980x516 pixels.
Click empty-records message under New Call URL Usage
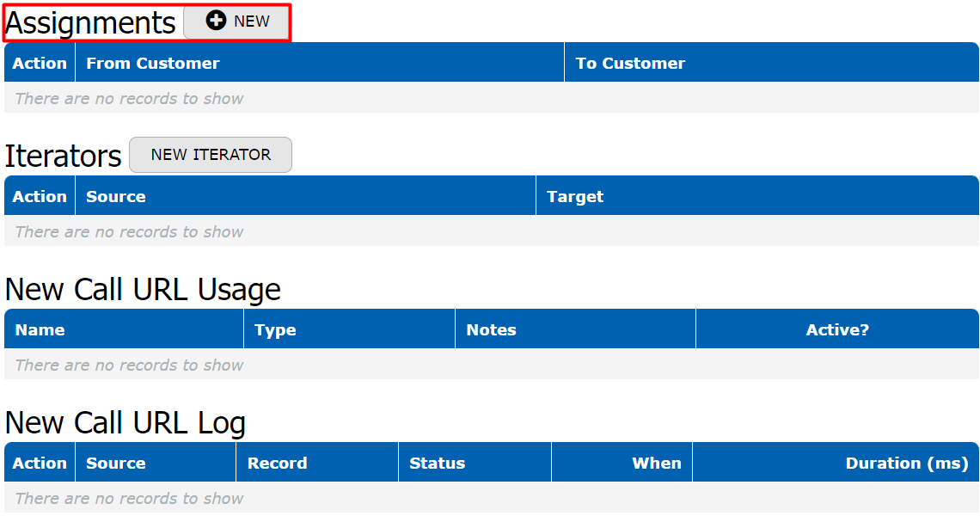click(129, 365)
